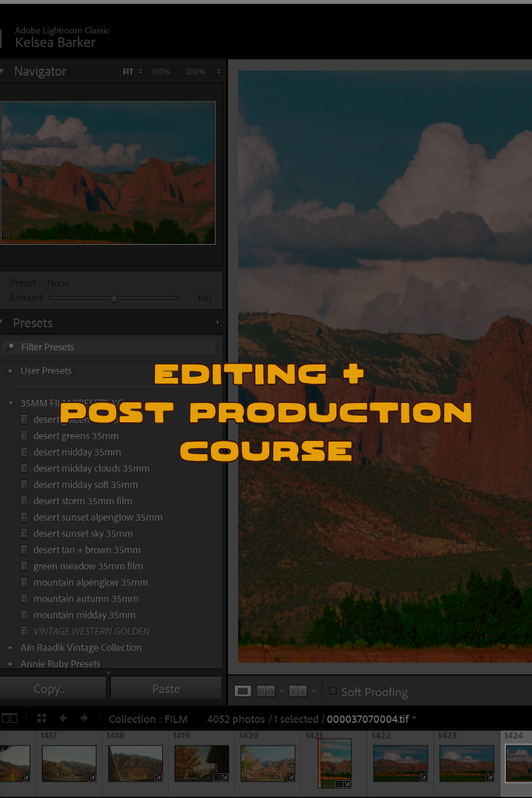Click the preset icon beside mountain autumn 35mm

[x=25, y=599]
